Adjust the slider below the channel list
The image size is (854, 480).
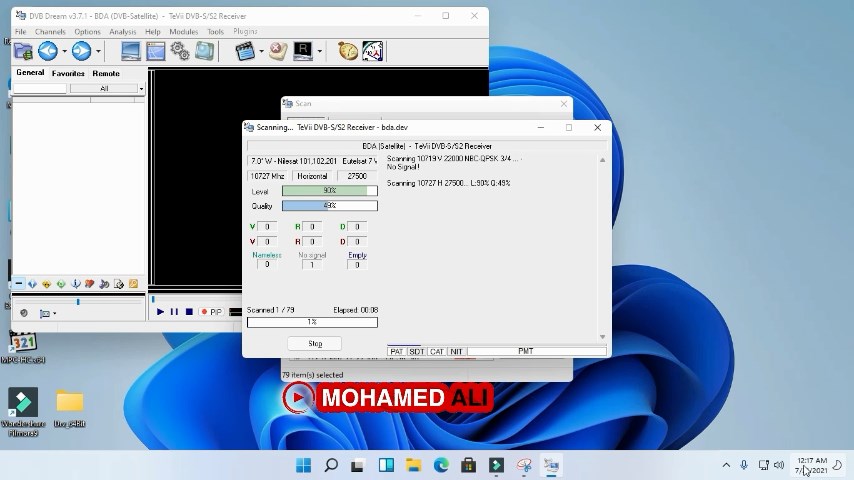pyautogui.click(x=78, y=301)
